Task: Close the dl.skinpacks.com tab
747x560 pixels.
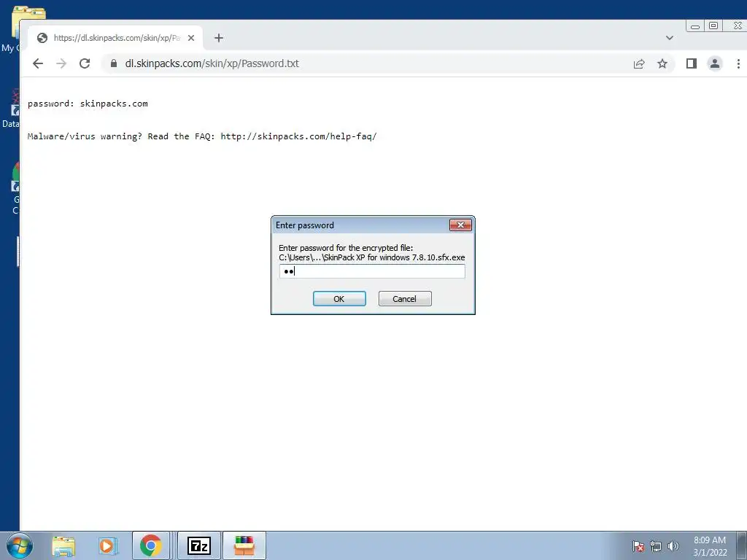Action: [191, 38]
